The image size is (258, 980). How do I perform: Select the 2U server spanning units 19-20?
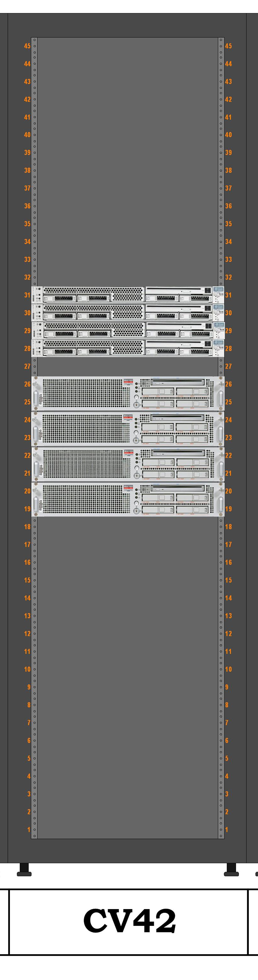point(128,500)
